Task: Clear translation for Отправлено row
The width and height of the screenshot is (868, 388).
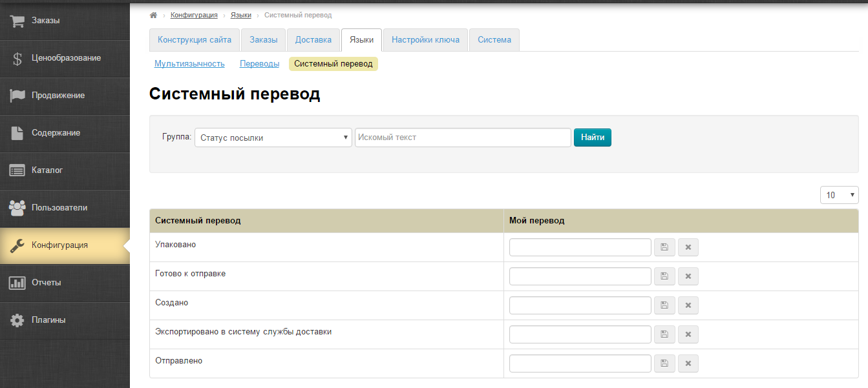Action: (x=688, y=363)
